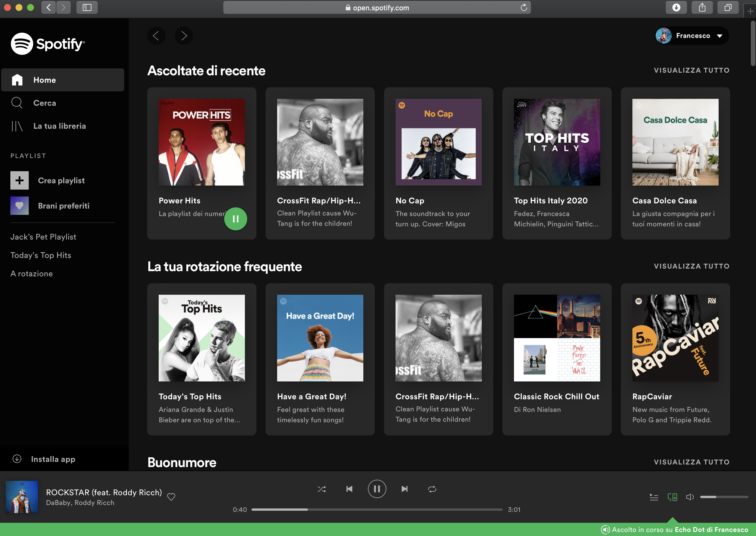756x536 pixels.
Task: Open connect to device menu
Action: click(672, 497)
